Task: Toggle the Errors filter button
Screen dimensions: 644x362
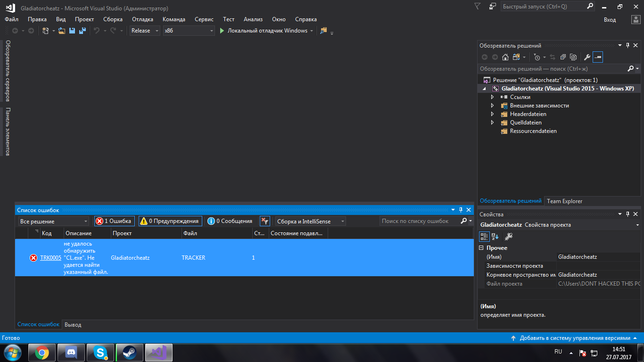Action: click(x=115, y=221)
